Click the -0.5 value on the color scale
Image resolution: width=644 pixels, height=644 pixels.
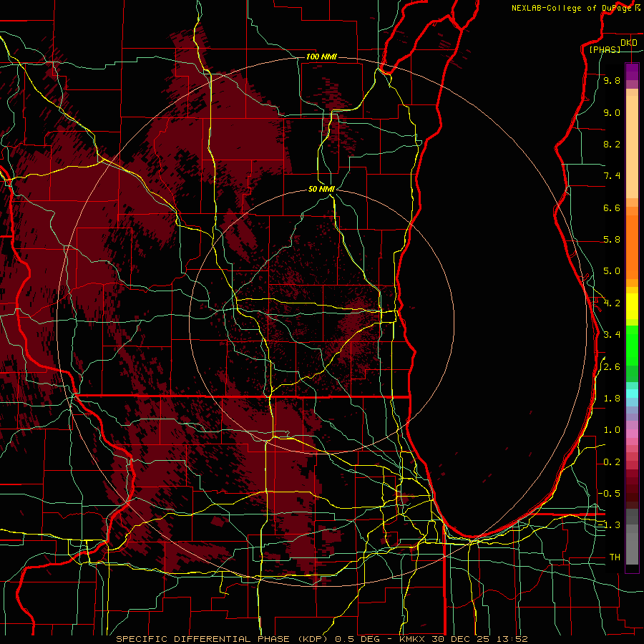coord(609,494)
